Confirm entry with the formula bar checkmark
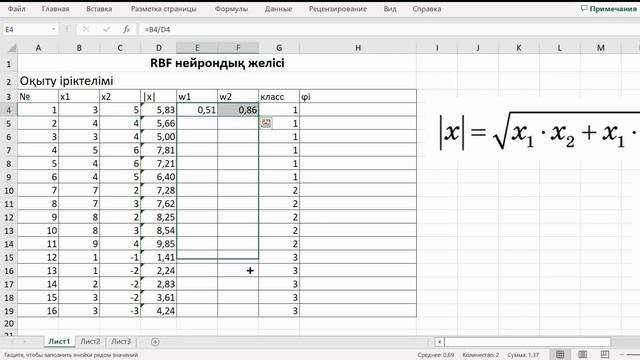Viewport: 640px width, 360px height. point(107,29)
